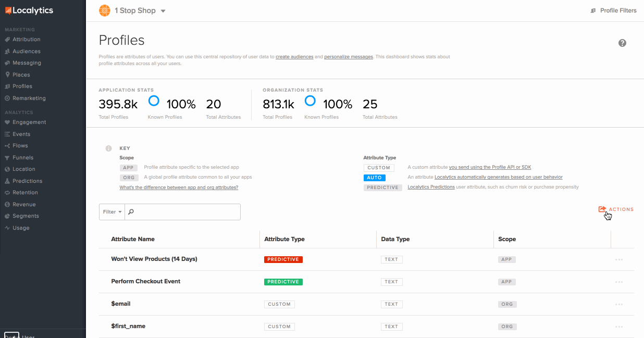The width and height of the screenshot is (644, 338).
Task: Click the help question mark icon
Action: [622, 43]
